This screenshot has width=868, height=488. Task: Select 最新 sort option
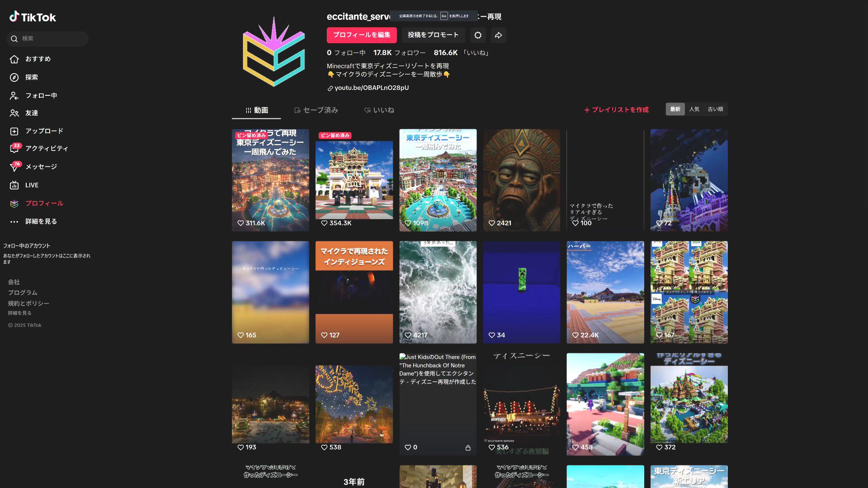(x=675, y=109)
